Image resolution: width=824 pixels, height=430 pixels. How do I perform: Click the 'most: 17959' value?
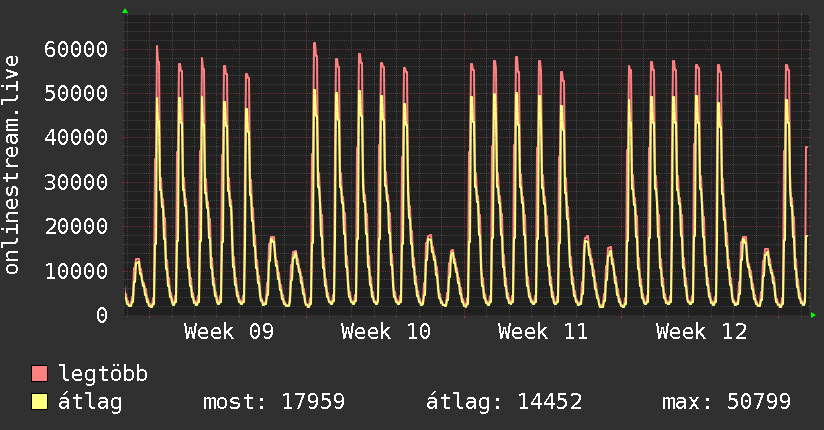(x=274, y=402)
